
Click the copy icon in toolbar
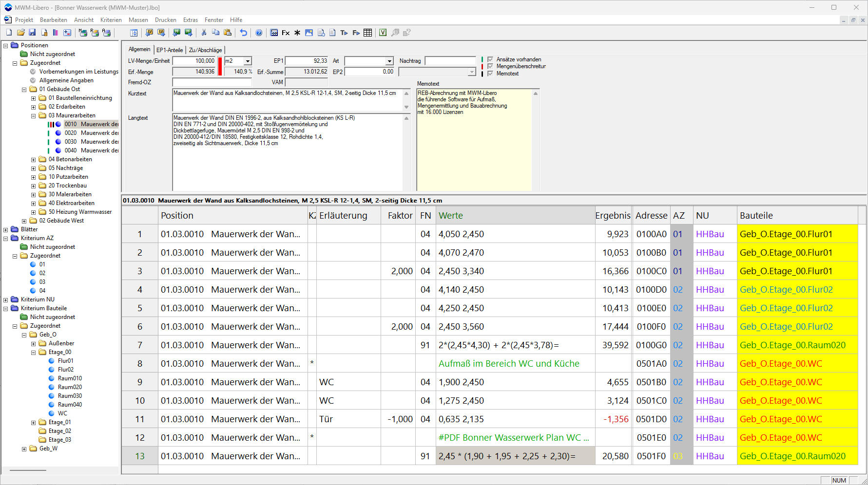215,33
